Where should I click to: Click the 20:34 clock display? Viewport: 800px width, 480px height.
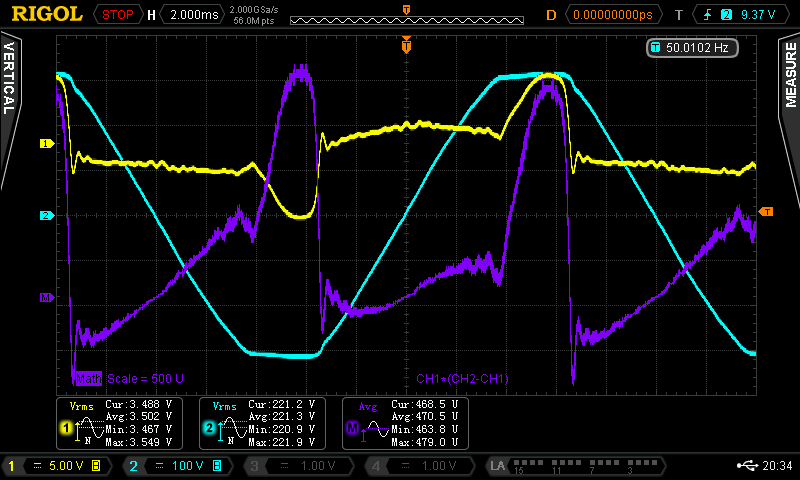(777, 466)
